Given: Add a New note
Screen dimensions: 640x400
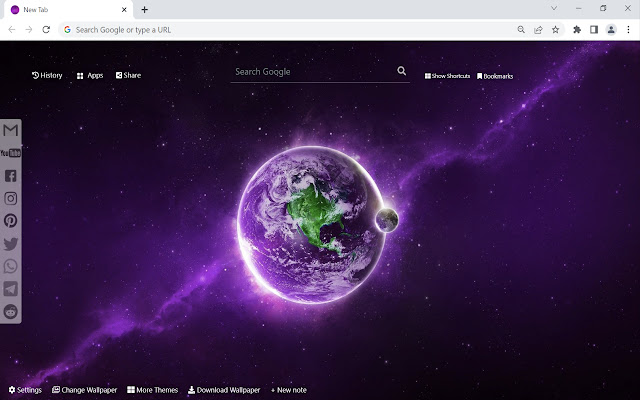Looking at the screenshot, I should [x=289, y=390].
